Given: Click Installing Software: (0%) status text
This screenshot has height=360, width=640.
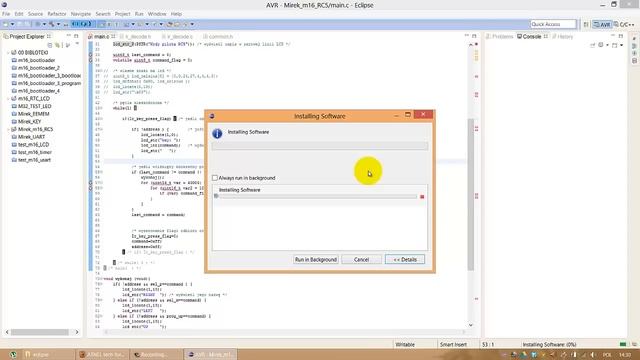Looking at the screenshot, I should click(549, 344).
